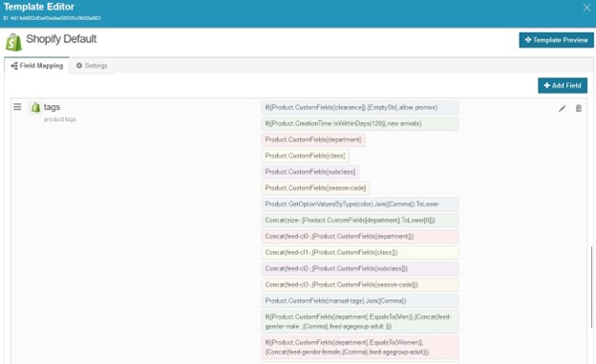Screen dimensions: 596x364
Task: Select the Concat(size- department ToLower expression
Action: [x=360, y=221]
